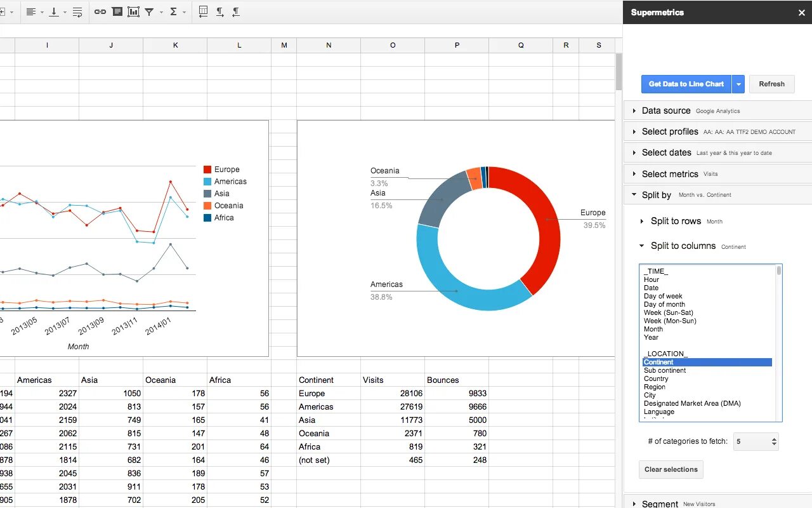Open the Insert comment icon

click(117, 11)
